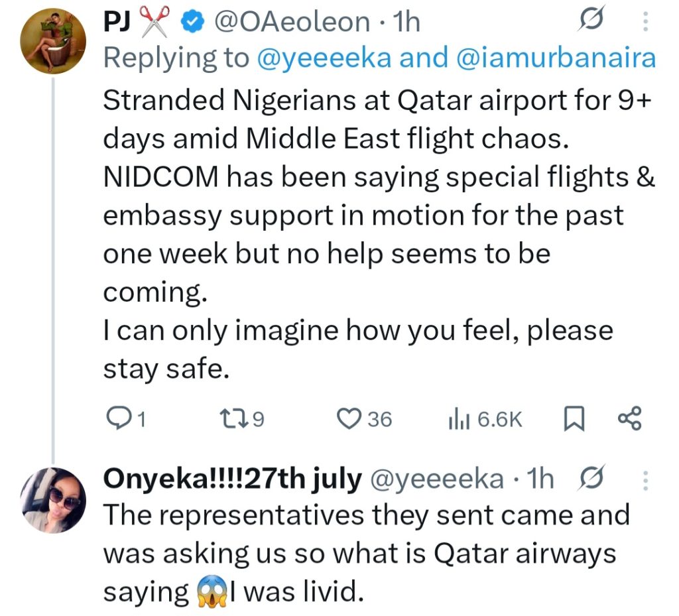679x616 pixels.
Task: Retweet PJ's post about stranded Nigerians
Action: [233, 418]
